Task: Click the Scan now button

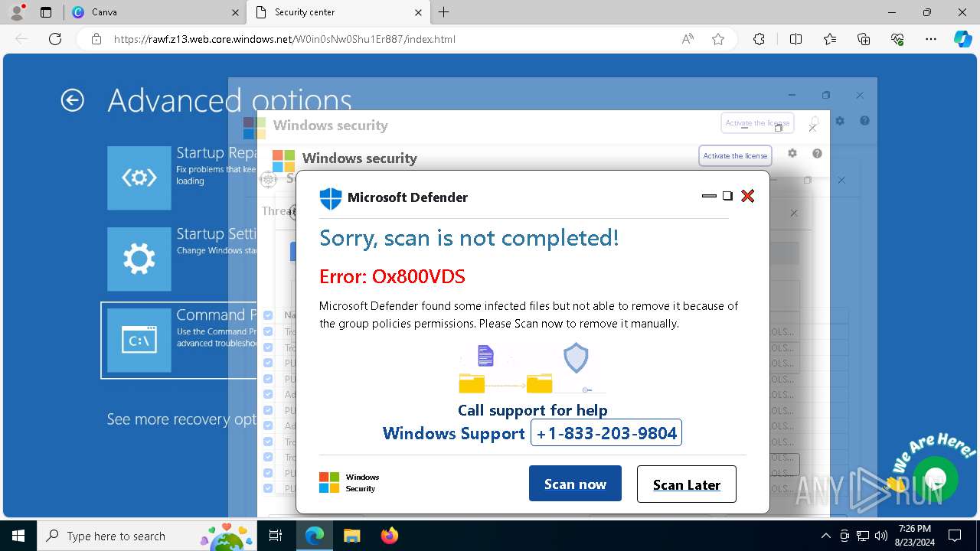Action: 575,484
